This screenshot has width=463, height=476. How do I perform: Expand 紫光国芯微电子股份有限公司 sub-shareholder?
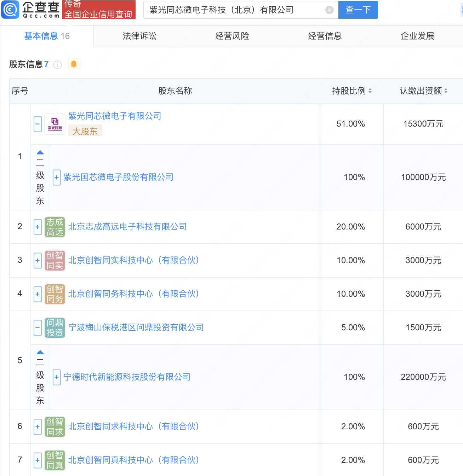(57, 178)
